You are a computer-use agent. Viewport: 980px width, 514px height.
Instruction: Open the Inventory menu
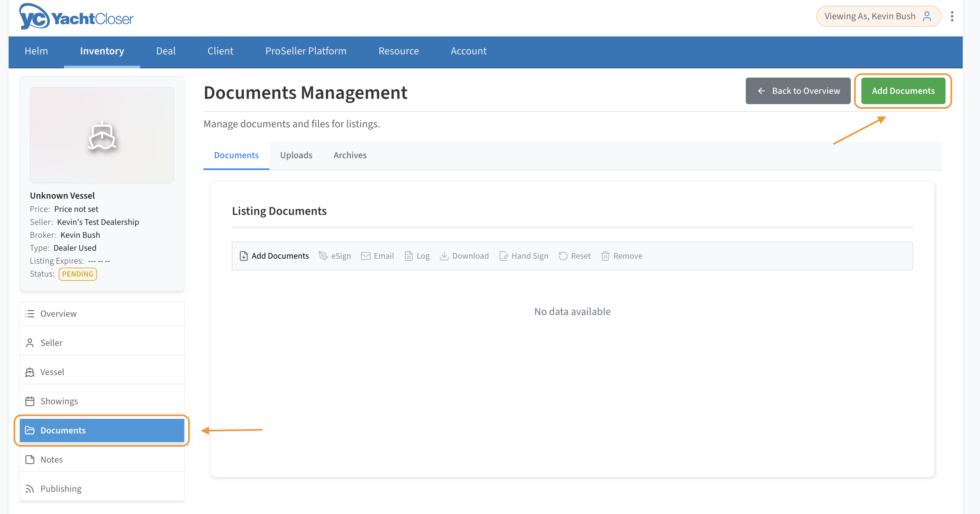pyautogui.click(x=102, y=51)
